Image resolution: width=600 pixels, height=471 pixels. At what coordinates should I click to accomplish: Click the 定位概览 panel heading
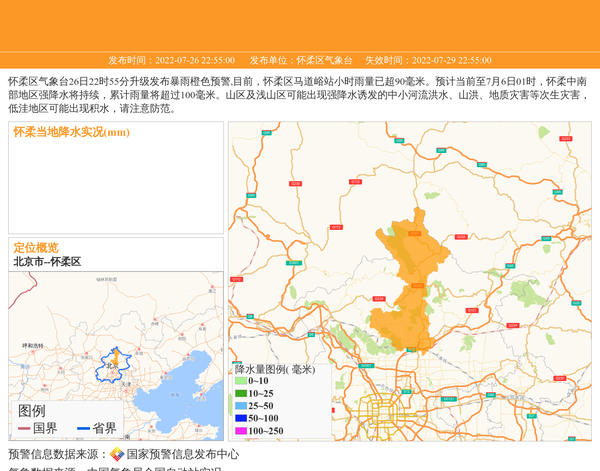[36, 248]
